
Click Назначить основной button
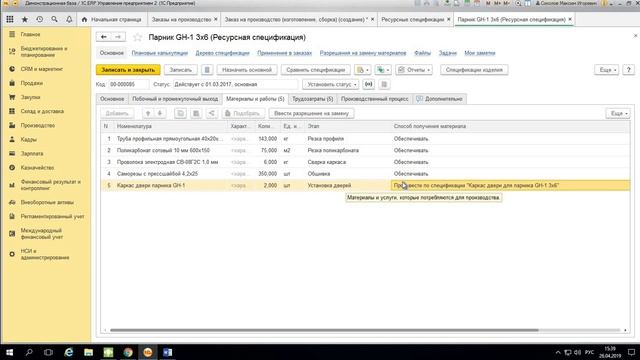(247, 70)
